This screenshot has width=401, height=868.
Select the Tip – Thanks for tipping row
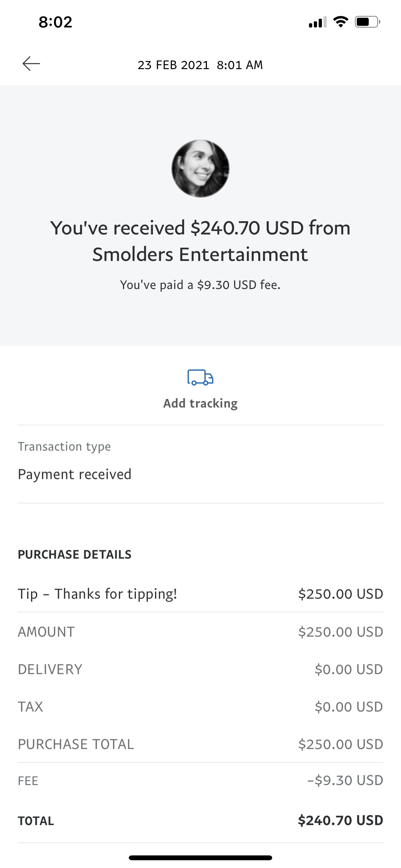[200, 594]
